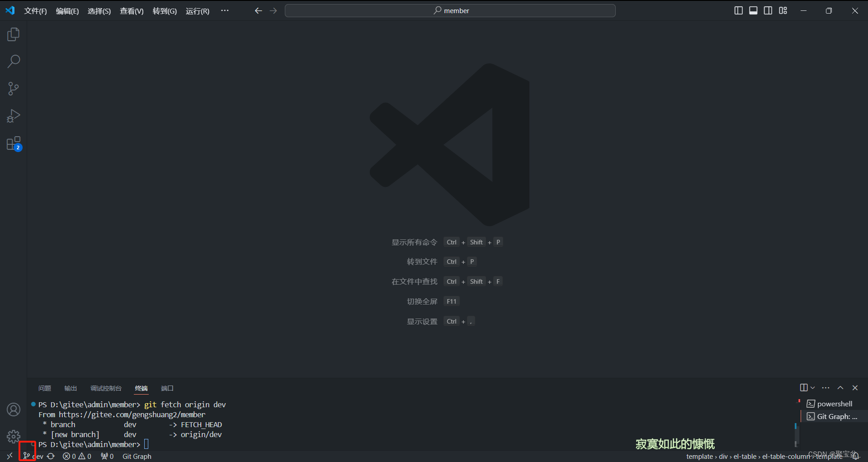Open Git Graph from the status bar
868x462 pixels.
point(137,456)
